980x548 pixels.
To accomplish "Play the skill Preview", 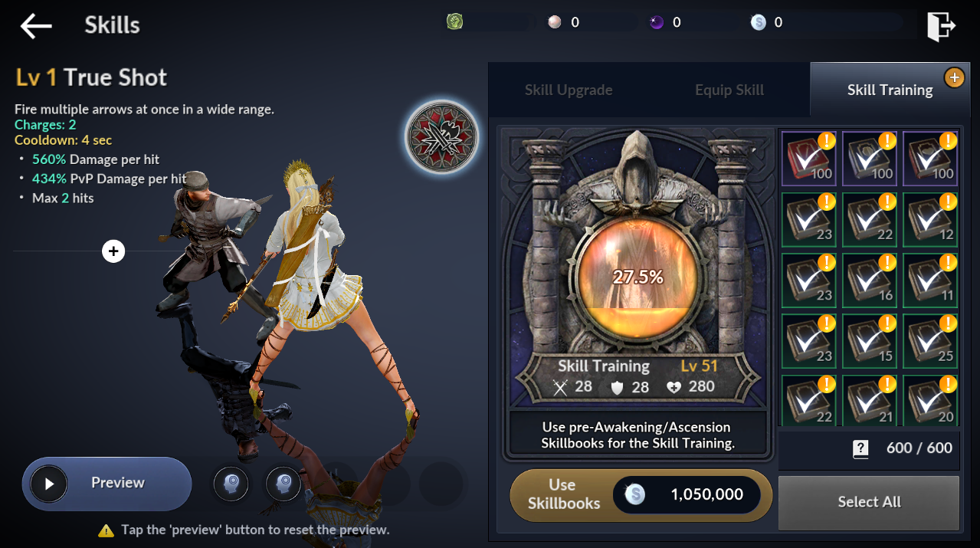I will [107, 484].
